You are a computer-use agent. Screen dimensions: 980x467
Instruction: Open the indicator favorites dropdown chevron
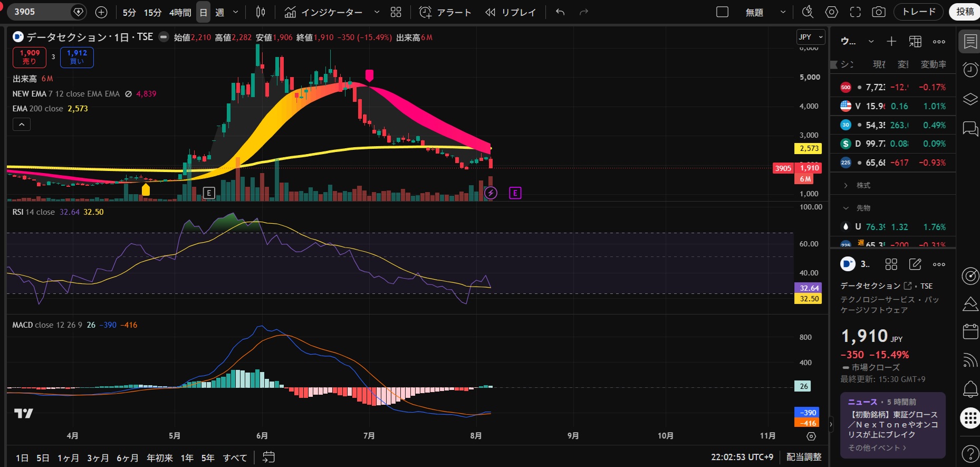(x=377, y=12)
